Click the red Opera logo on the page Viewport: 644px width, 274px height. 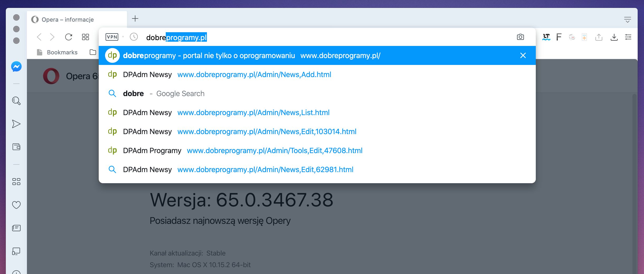tap(51, 76)
